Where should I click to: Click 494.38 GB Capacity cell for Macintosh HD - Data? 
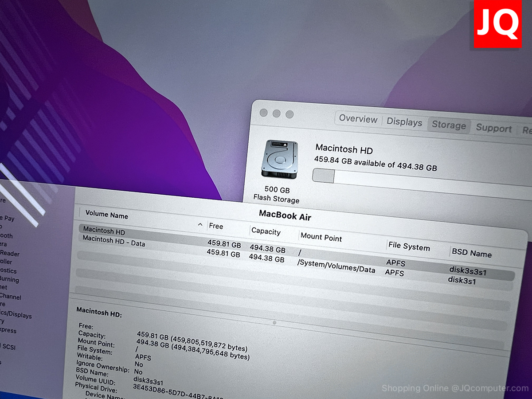266,258
